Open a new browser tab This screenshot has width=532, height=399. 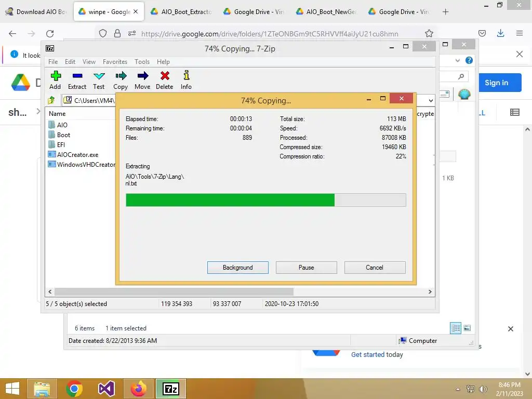tap(445, 12)
